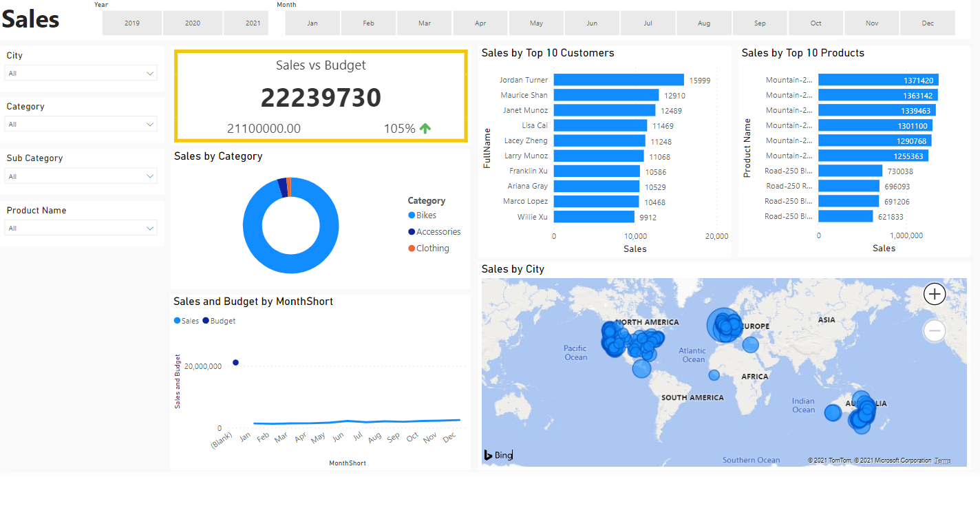Toggle the Feb month filter
This screenshot has width=980, height=517.
368,23
